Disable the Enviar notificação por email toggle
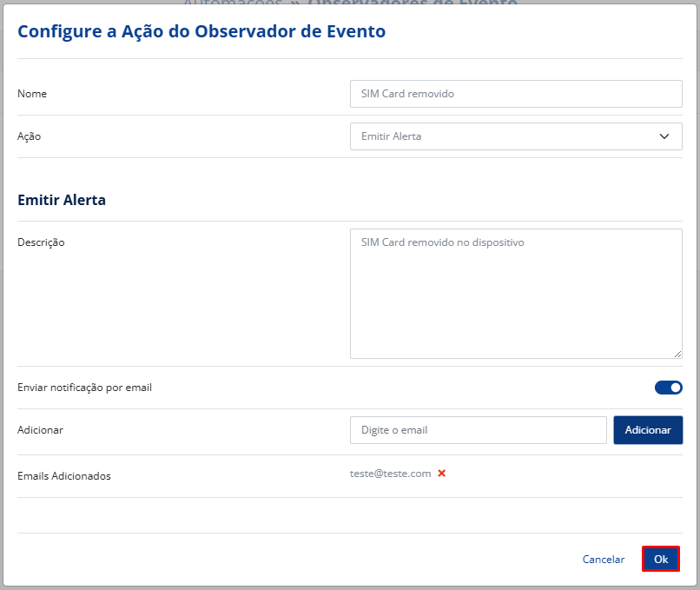Viewport: 700px width, 590px height. [668, 388]
